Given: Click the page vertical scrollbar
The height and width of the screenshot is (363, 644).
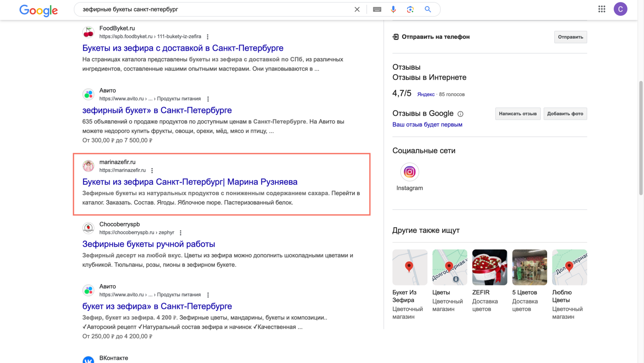Looking at the screenshot, I should coord(641,138).
